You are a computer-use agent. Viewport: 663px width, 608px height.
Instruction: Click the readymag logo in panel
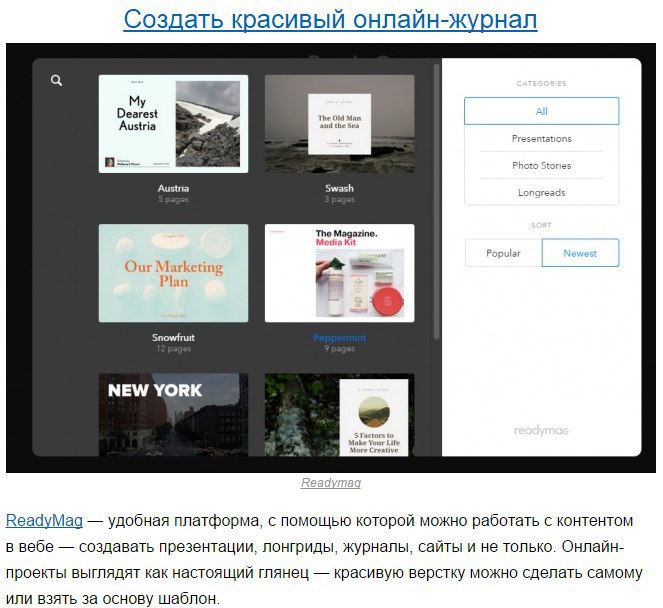[541, 431]
